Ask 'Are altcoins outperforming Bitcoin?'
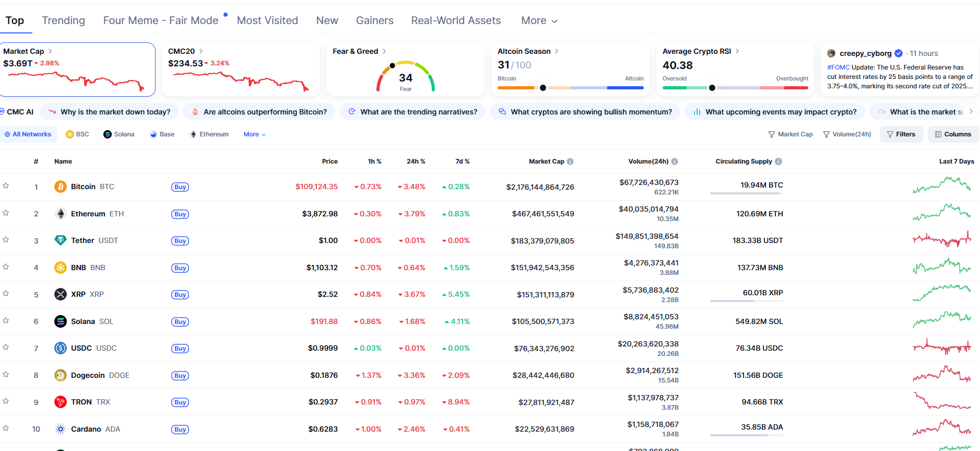980x451 pixels. point(259,112)
